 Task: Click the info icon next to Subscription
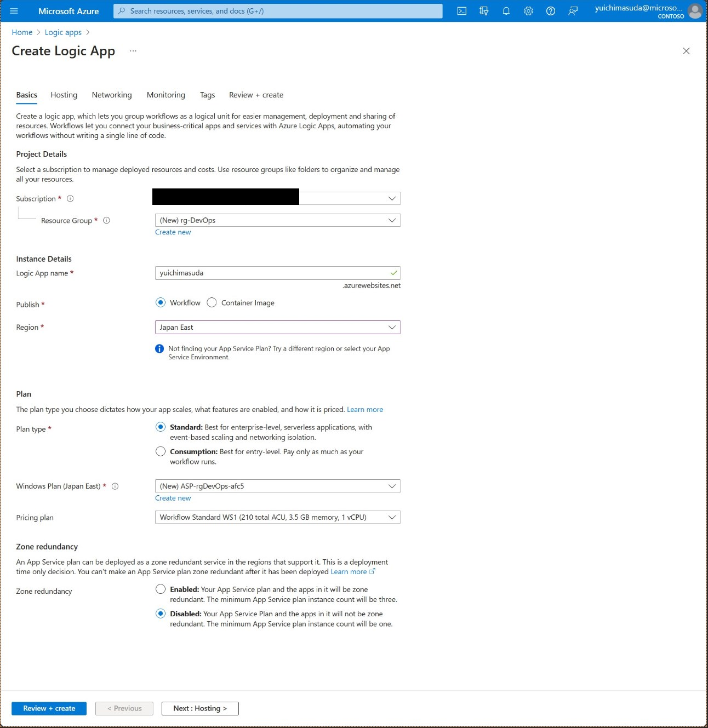click(70, 199)
